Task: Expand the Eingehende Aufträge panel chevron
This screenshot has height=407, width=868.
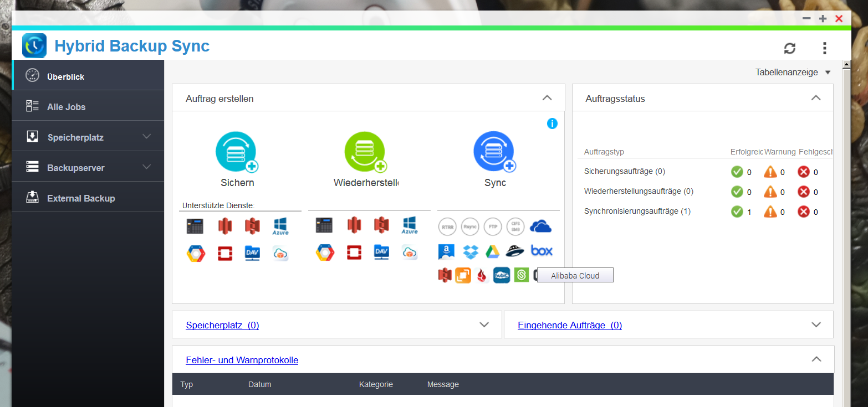Action: (x=816, y=324)
